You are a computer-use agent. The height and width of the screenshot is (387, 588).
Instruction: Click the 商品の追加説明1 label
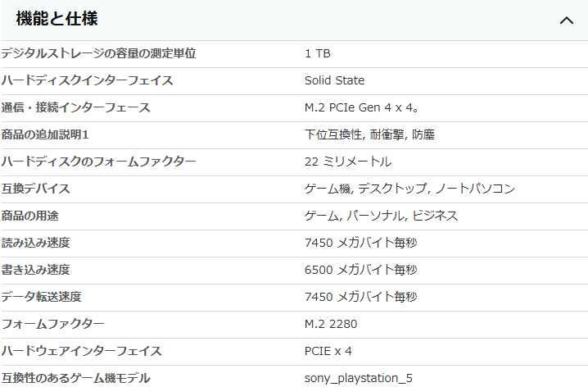coord(45,134)
